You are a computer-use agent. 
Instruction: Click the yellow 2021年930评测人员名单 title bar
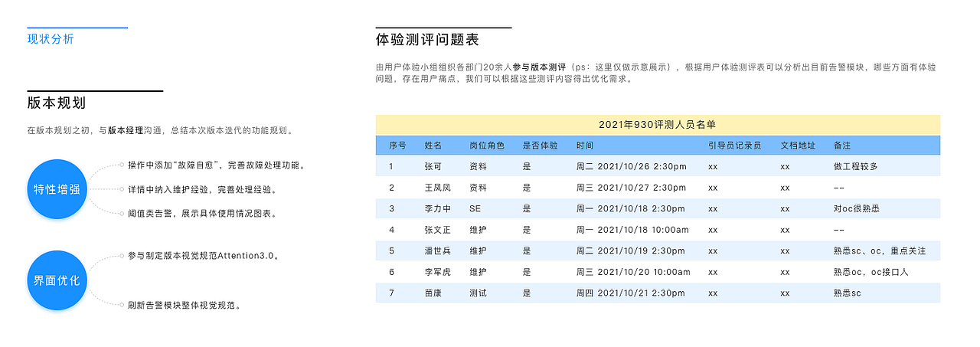coord(658,124)
